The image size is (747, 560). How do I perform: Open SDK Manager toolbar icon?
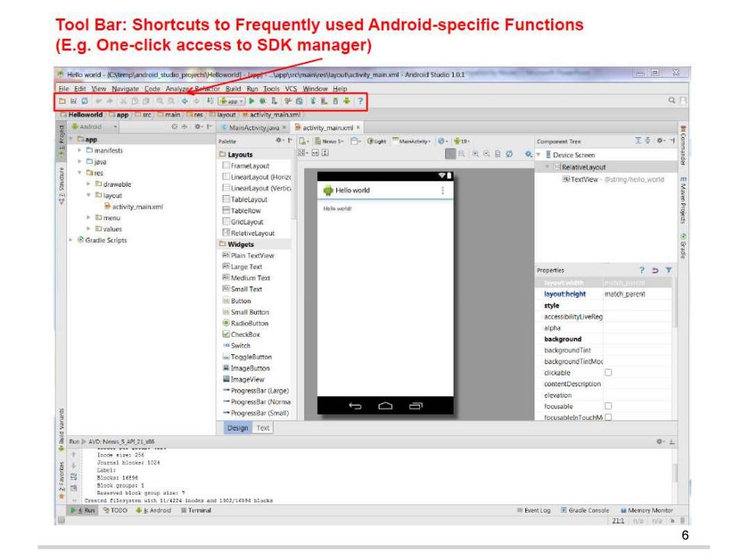pyautogui.click(x=335, y=101)
